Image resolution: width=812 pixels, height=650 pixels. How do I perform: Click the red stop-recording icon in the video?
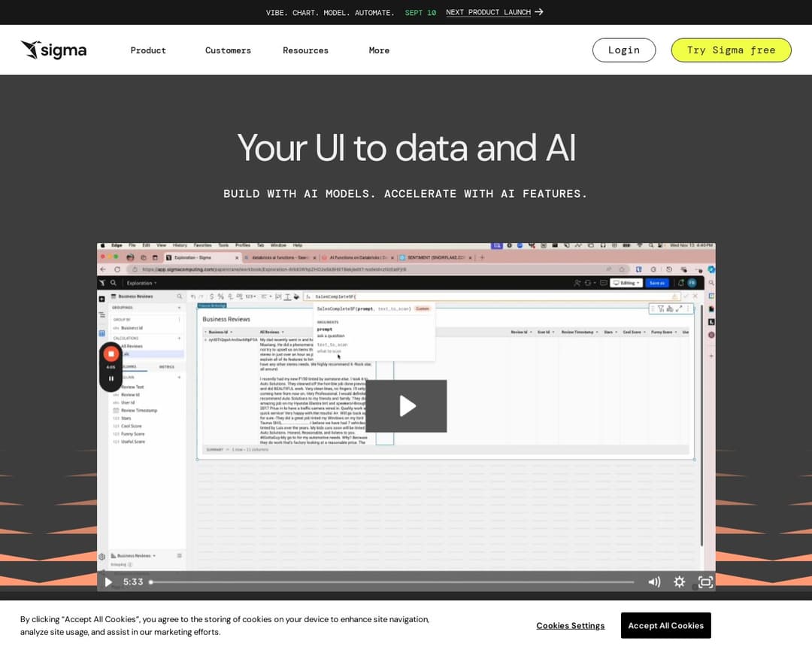click(x=111, y=354)
